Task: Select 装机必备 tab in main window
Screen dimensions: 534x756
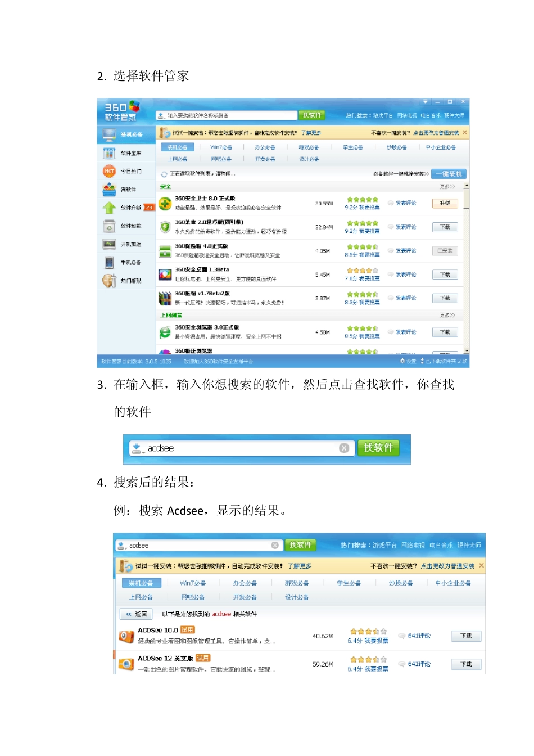Action: (x=178, y=147)
